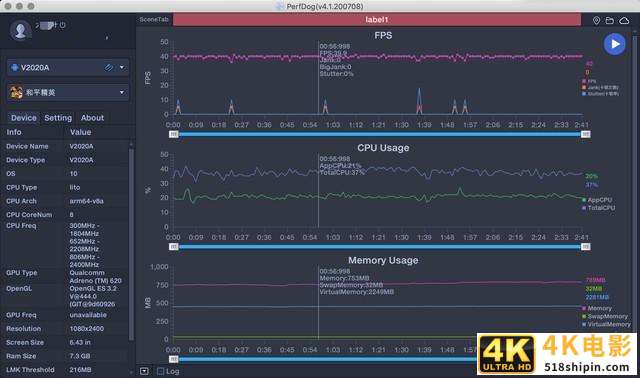
Task: Enable the Log checkbox
Action: pos(160,371)
